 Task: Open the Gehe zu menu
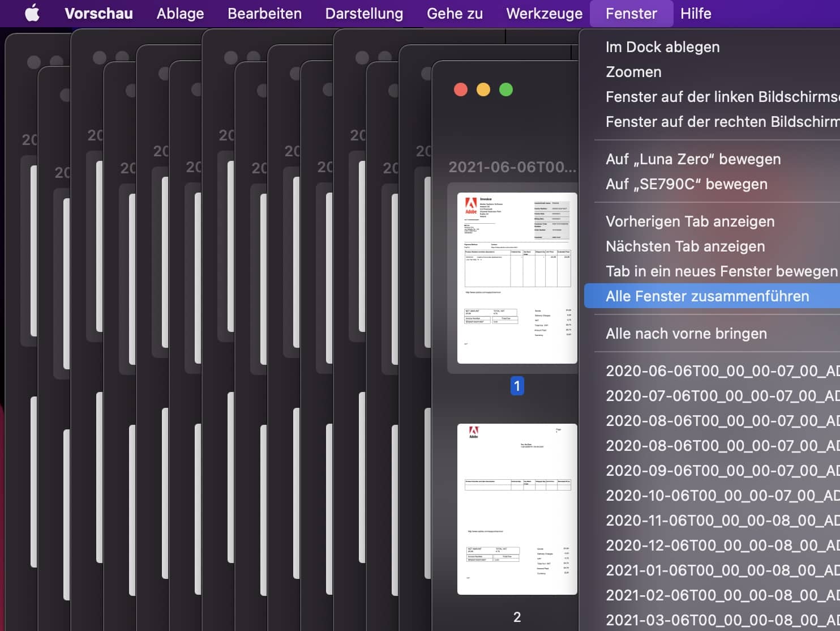pos(455,13)
